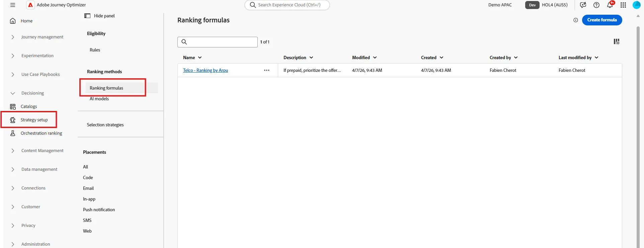This screenshot has width=644, height=248.
Task: Select Rules under Eligibility
Action: (x=95, y=50)
